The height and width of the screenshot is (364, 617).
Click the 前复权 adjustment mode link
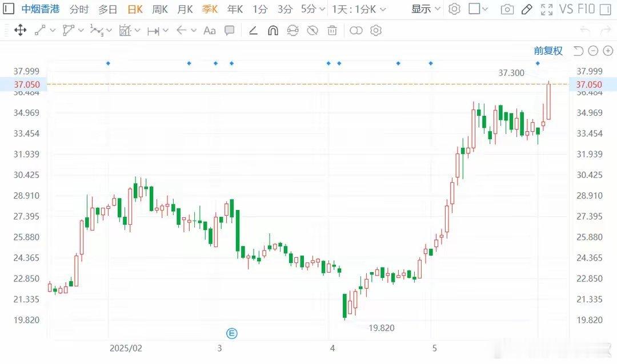[x=548, y=51]
